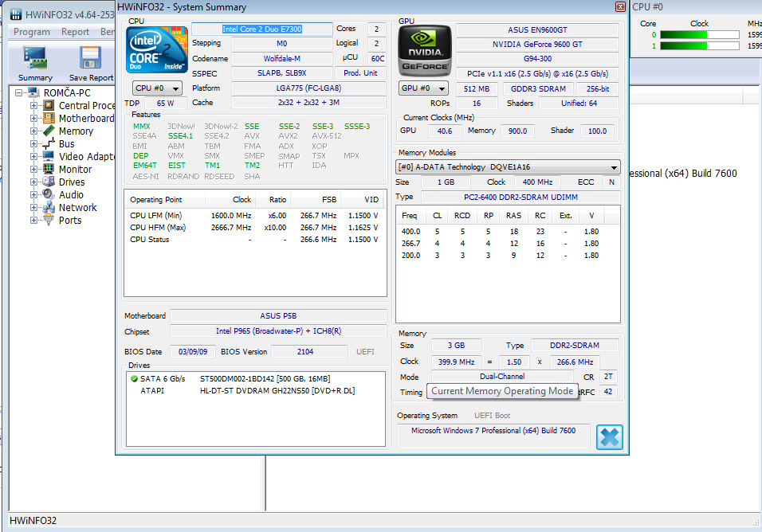Select the CPU LFM (Min) row
Viewport: 762px width, 532px height.
click(x=254, y=216)
